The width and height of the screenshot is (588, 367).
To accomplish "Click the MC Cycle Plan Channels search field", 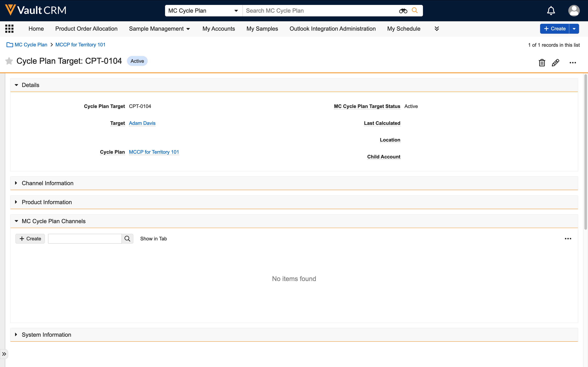I will click(85, 239).
